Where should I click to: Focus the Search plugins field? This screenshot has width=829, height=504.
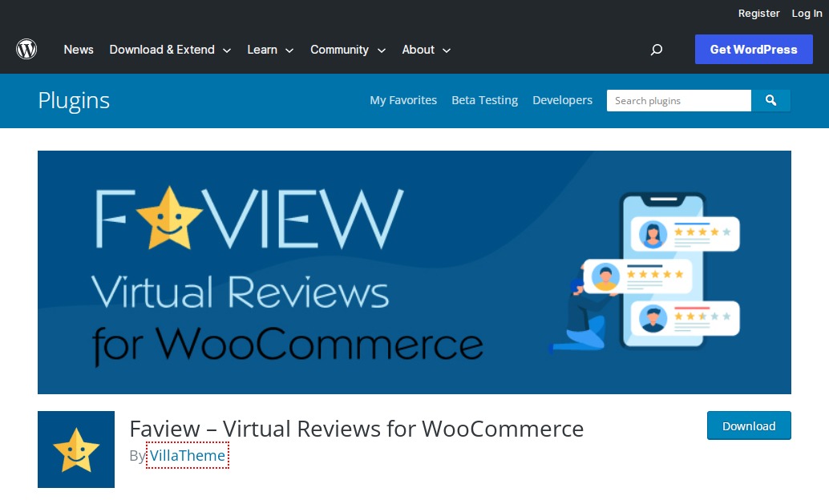point(679,100)
